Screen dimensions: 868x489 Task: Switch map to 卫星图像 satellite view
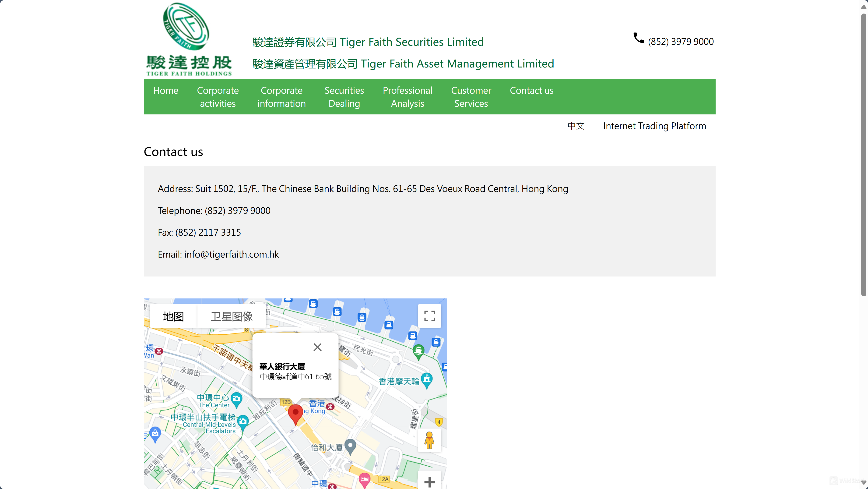pyautogui.click(x=232, y=316)
